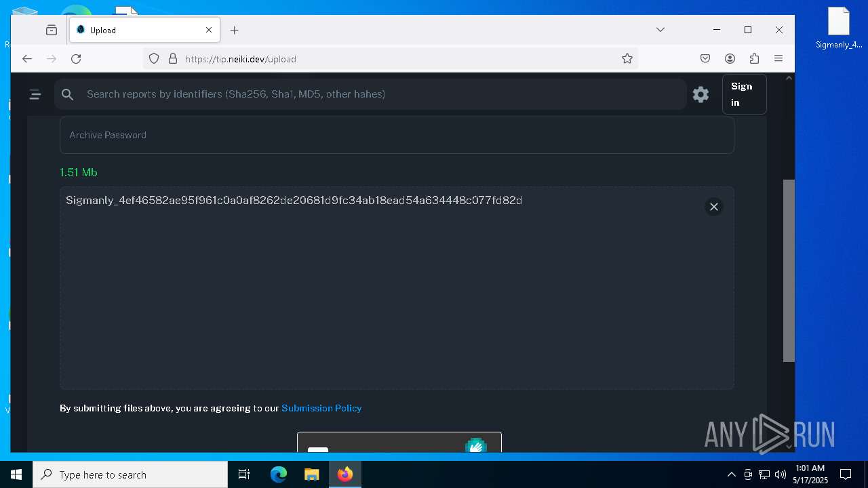Screen dimensions: 868x488
Task: Open the clock and date flyout
Action: (810, 474)
